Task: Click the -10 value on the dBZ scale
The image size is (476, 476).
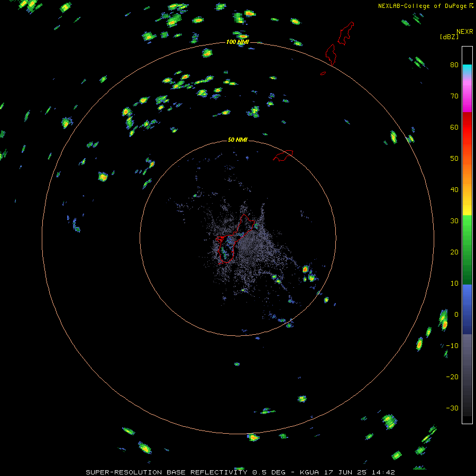Action: (452, 346)
